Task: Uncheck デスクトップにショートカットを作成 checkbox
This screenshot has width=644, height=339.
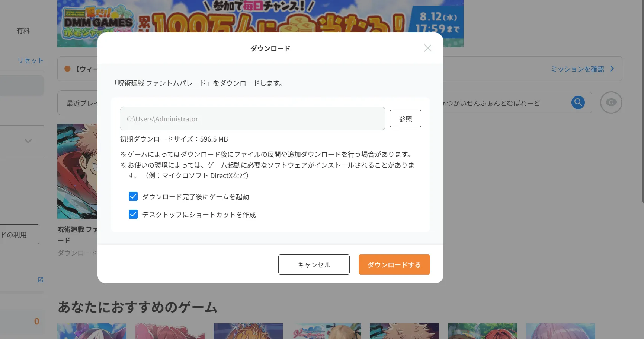Action: click(x=133, y=214)
